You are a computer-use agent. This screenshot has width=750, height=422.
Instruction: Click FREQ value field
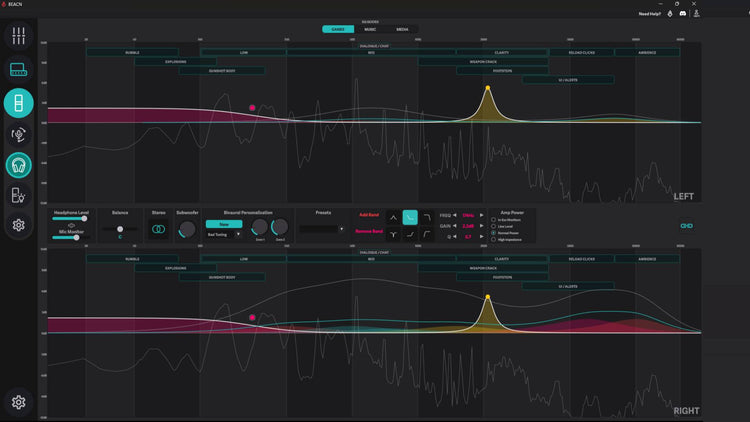pos(468,215)
